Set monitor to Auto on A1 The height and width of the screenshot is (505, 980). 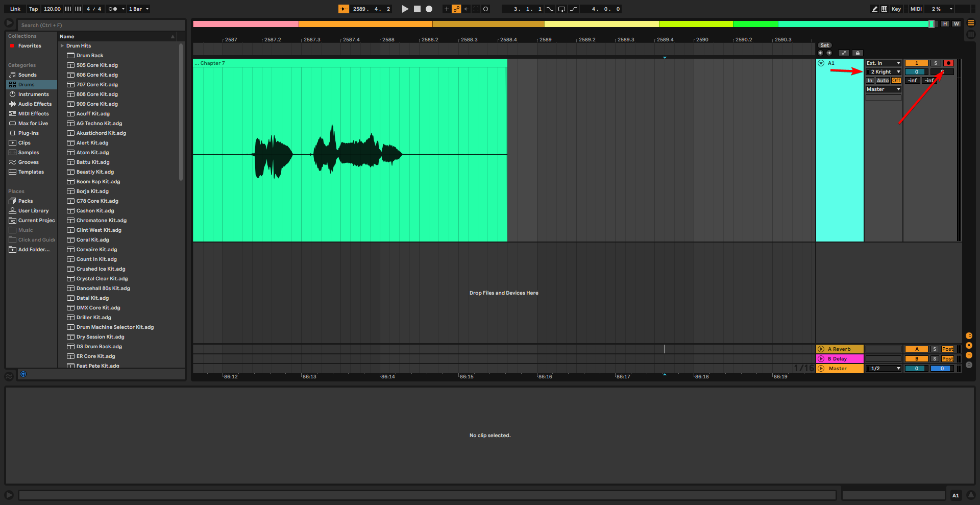(883, 81)
